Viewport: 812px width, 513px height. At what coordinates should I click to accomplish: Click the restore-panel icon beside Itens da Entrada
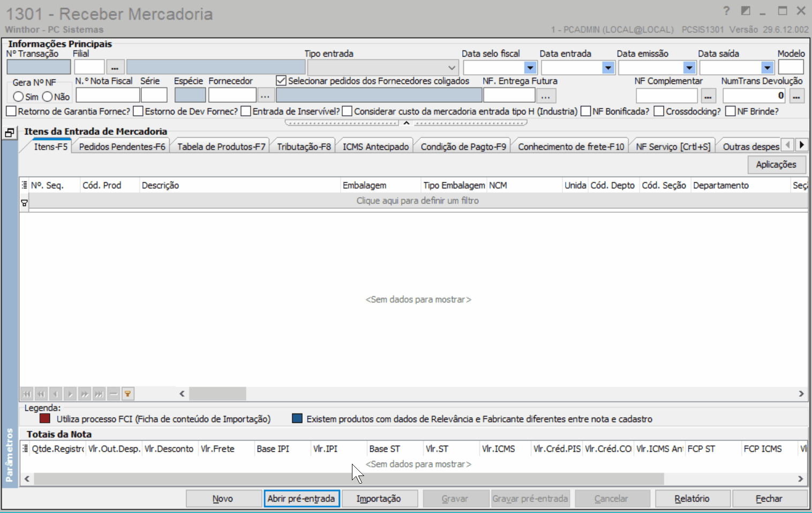click(x=10, y=132)
